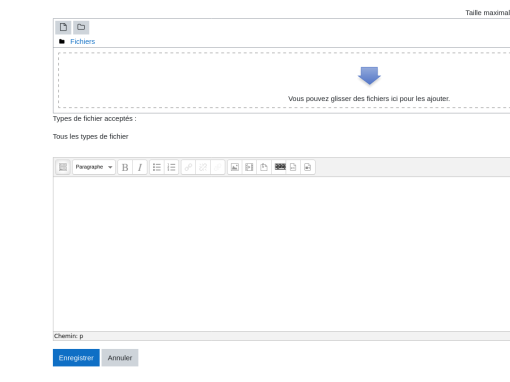
Task: Click the dark striped toolbar icon
Action: pos(280,166)
